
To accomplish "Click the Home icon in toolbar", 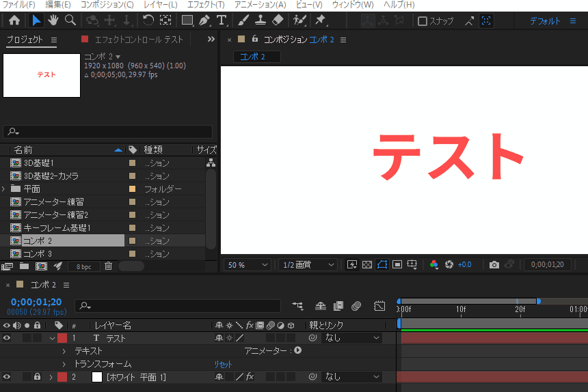I will tap(14, 20).
